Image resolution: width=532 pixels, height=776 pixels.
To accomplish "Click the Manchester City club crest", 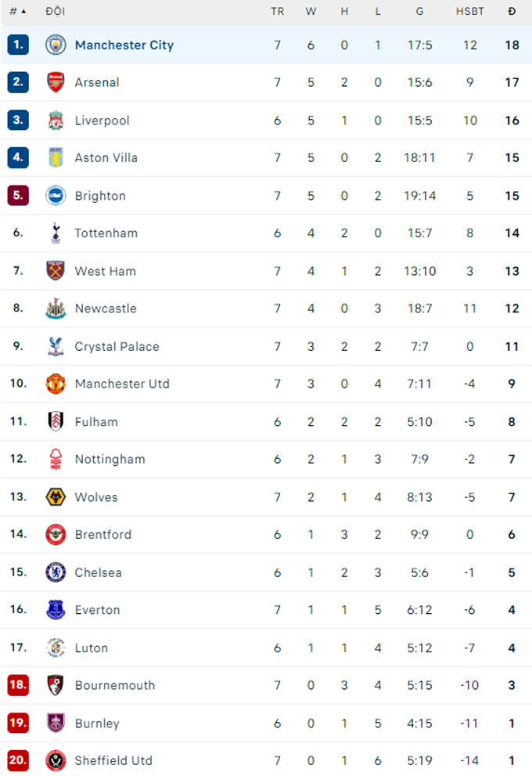I will click(56, 45).
